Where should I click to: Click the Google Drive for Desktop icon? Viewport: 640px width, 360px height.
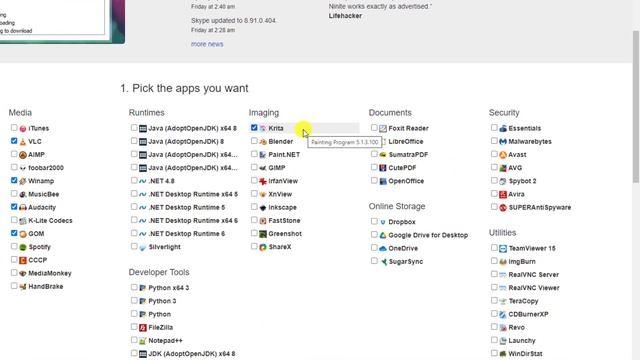tap(383, 235)
